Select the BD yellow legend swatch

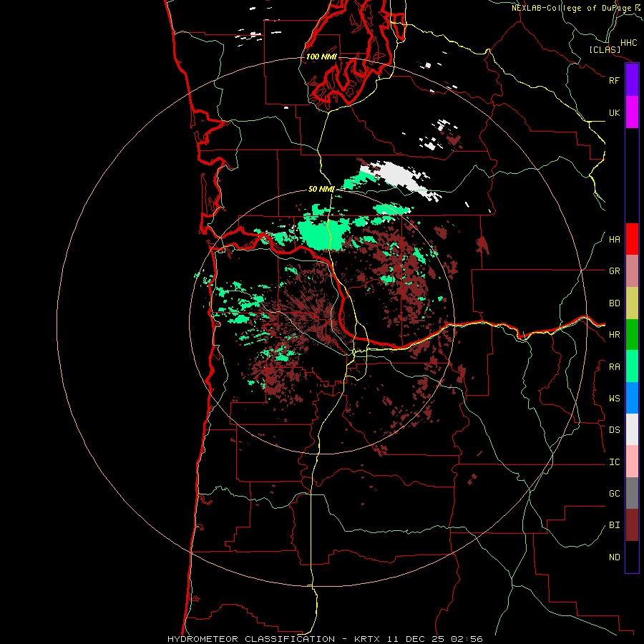click(x=632, y=303)
